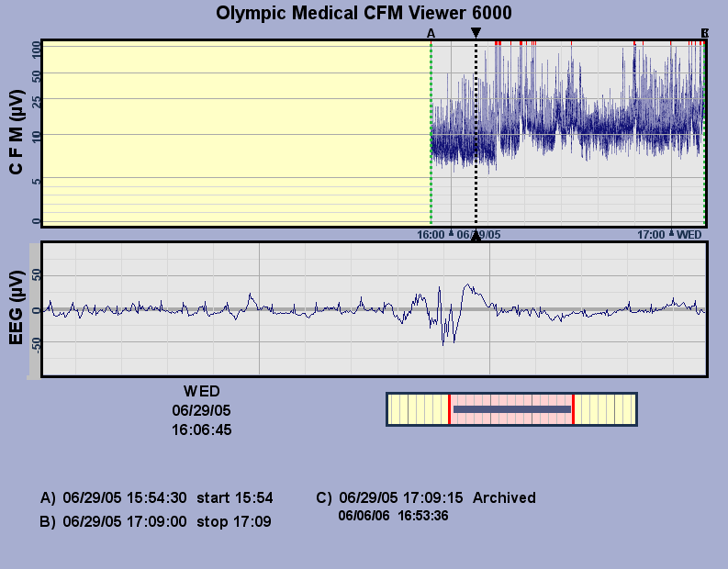The height and width of the screenshot is (569, 728).
Task: Click event A entry start 15:54
Action: (x=156, y=498)
